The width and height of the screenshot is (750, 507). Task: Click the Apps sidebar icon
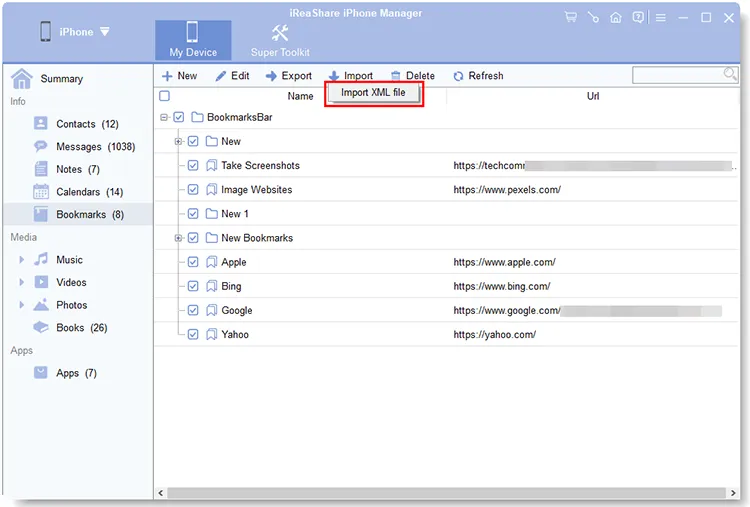(41, 372)
